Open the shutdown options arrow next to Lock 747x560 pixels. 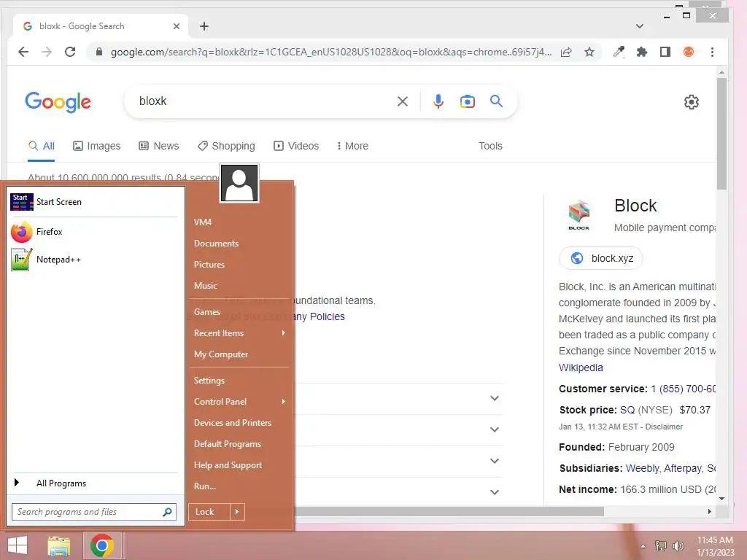[x=237, y=512]
